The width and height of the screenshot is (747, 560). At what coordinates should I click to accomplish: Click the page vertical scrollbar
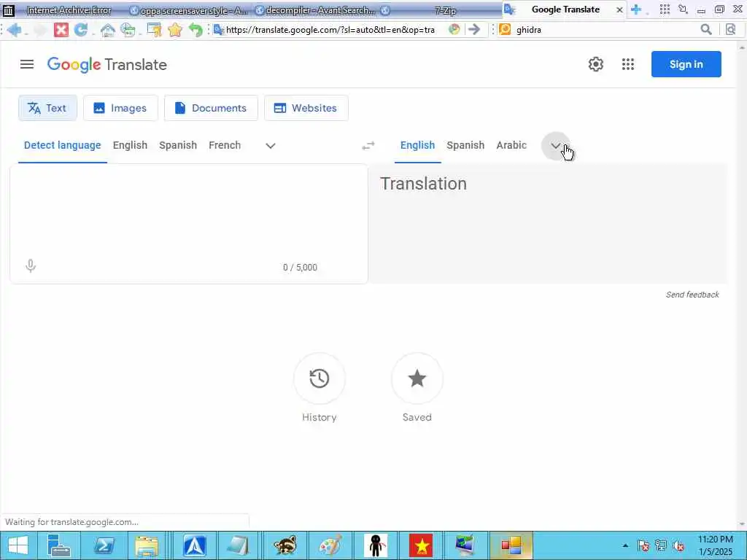[x=741, y=286]
